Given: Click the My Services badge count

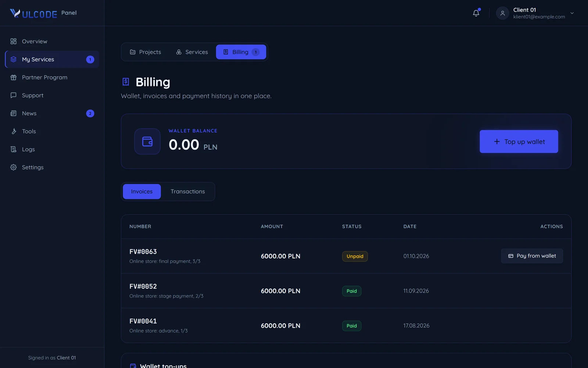Looking at the screenshot, I should tap(90, 59).
